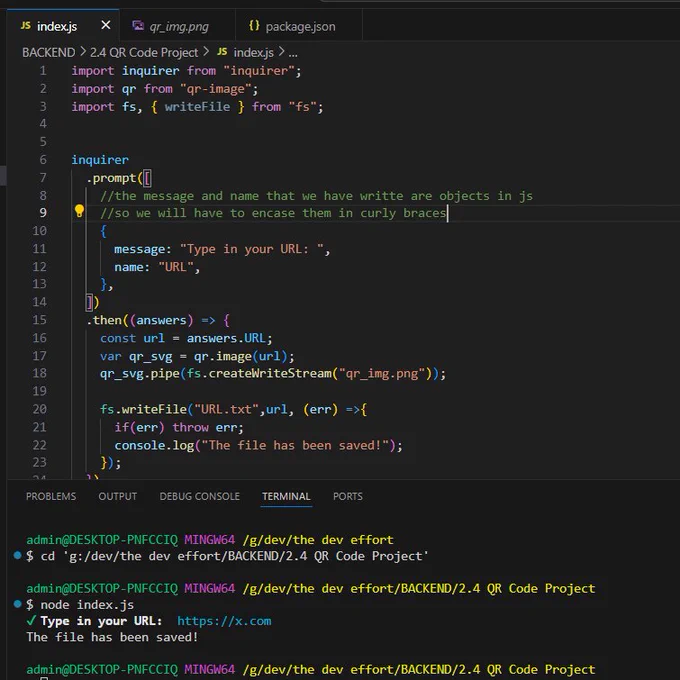
Task: Click the opening curly brace on line 10
Action: [103, 231]
